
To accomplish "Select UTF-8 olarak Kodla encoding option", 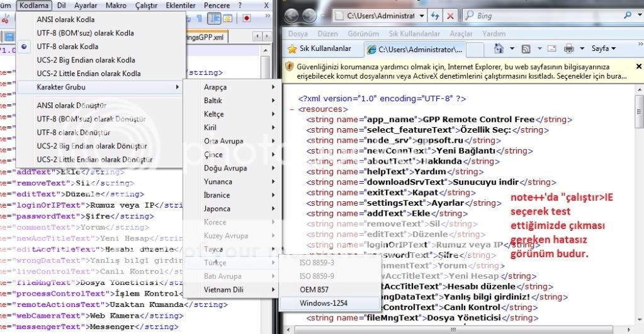I will coord(67,47).
